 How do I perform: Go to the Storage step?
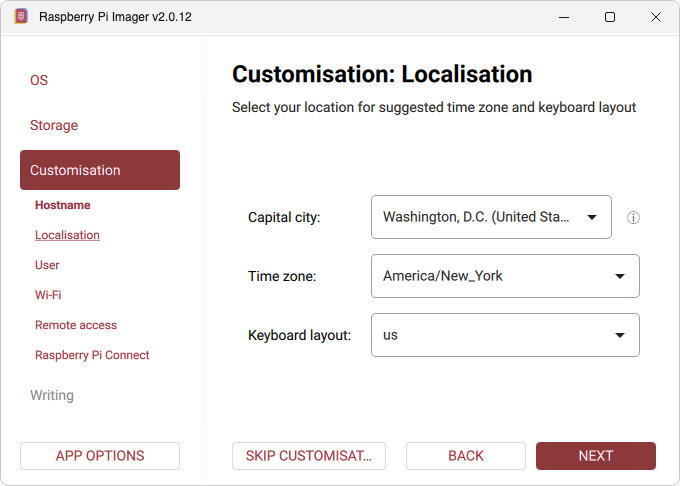pyautogui.click(x=54, y=125)
